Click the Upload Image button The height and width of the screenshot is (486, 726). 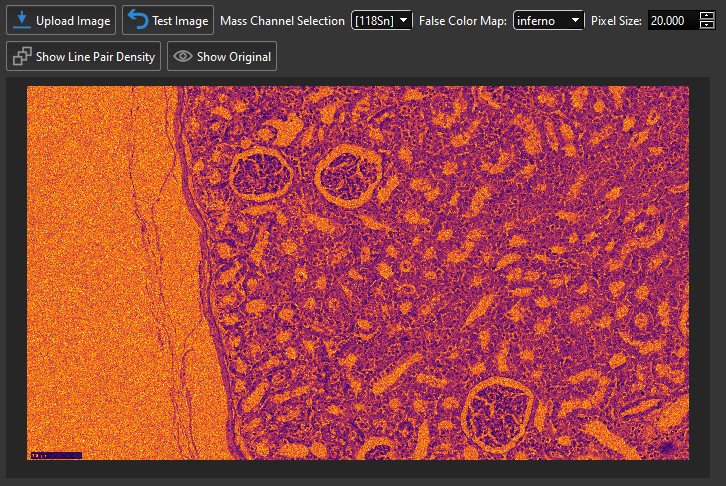(61, 20)
